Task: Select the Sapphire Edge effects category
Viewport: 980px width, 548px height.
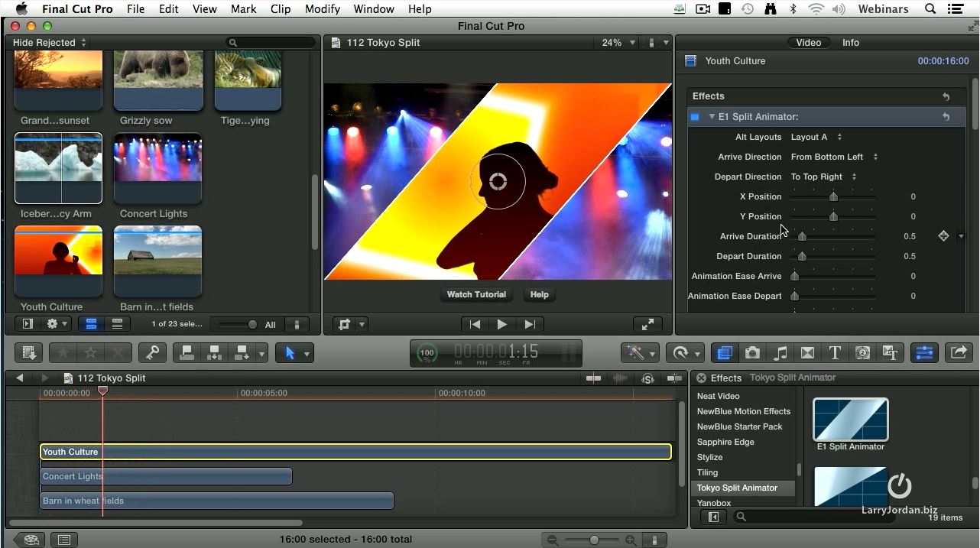Action: [725, 442]
